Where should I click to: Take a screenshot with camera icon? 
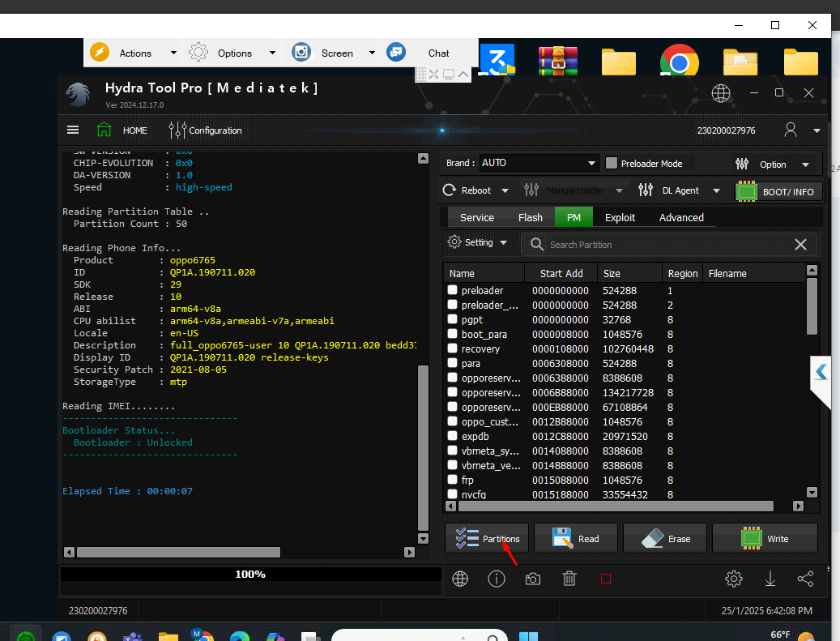(533, 579)
